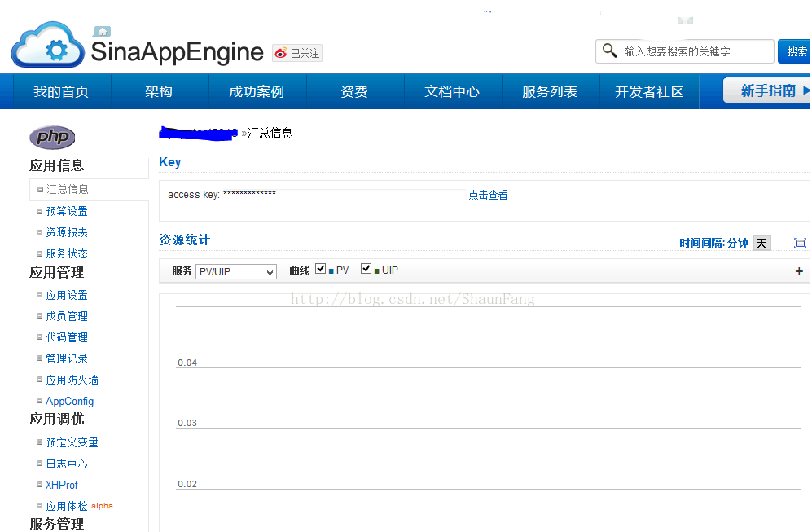This screenshot has width=812, height=532.
Task: Click the bullet icon beside 预算设置
Action: click(39, 211)
